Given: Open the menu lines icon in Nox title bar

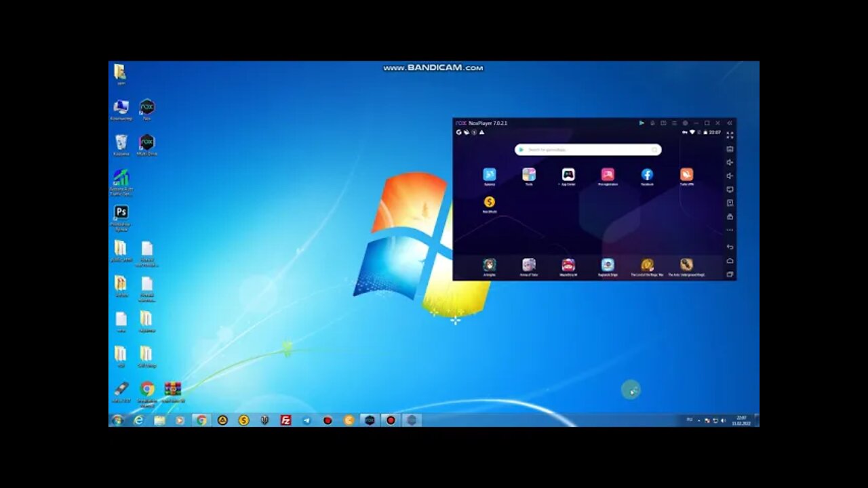Looking at the screenshot, I should coord(674,123).
